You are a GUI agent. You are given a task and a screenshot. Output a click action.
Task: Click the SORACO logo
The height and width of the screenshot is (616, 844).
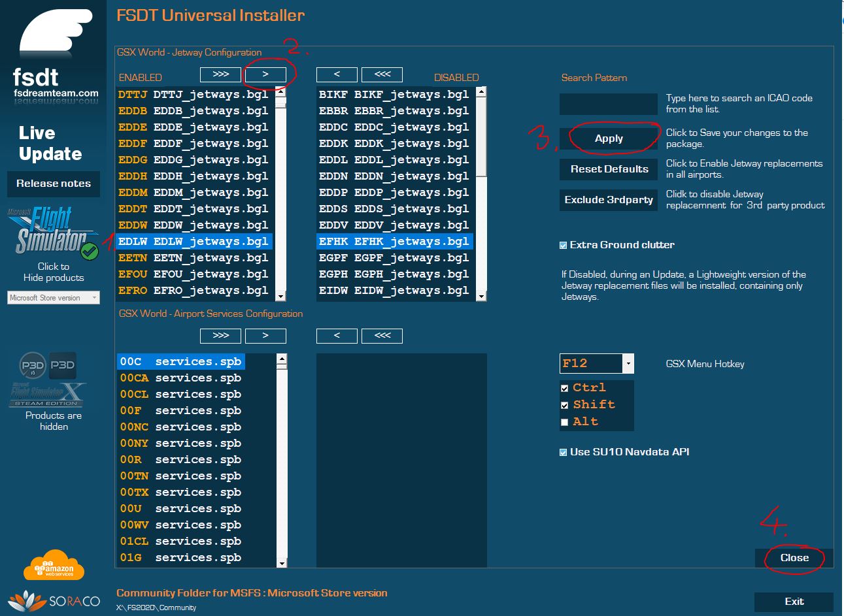pyautogui.click(x=54, y=600)
